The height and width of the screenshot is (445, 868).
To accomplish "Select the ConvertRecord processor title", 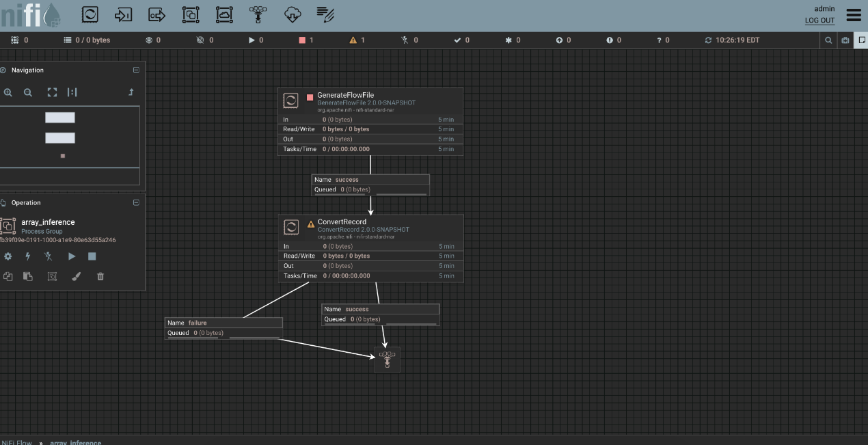I will (x=342, y=221).
